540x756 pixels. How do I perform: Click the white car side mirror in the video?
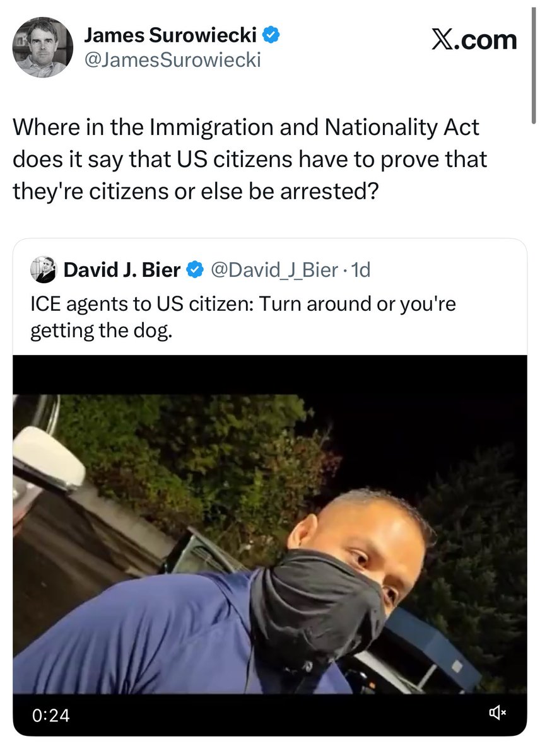pos(48,458)
